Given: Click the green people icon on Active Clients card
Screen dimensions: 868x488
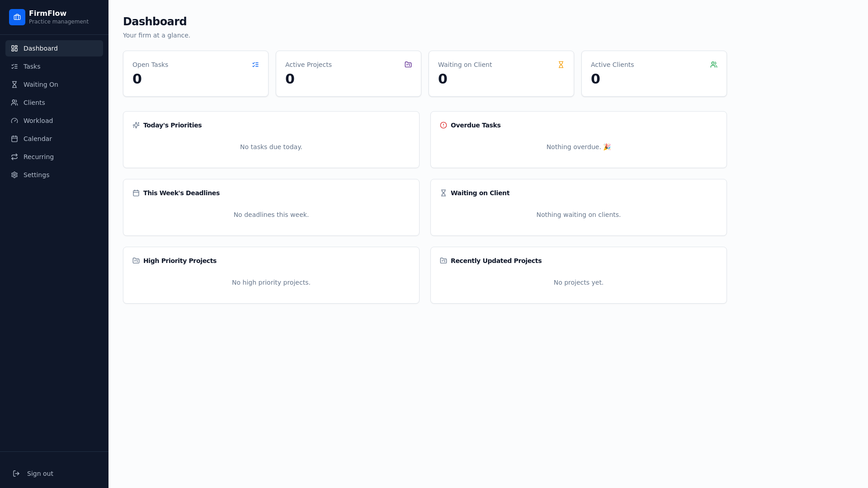Looking at the screenshot, I should [x=714, y=65].
